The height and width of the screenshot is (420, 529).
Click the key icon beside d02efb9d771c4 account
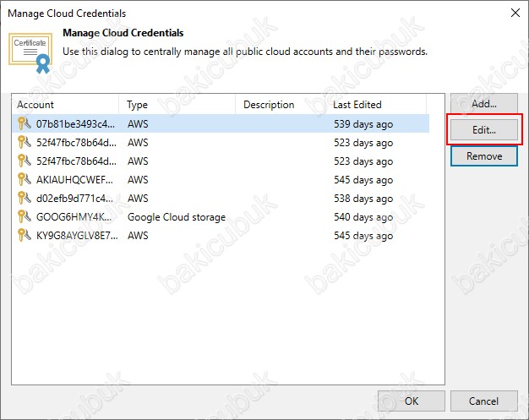click(24, 198)
